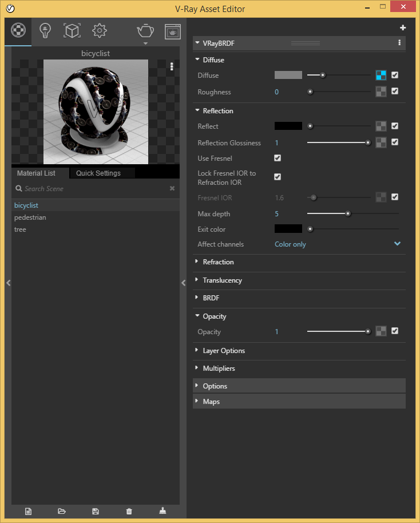Image resolution: width=420 pixels, height=523 pixels.
Task: Click the Max depth value 5
Action: point(276,214)
